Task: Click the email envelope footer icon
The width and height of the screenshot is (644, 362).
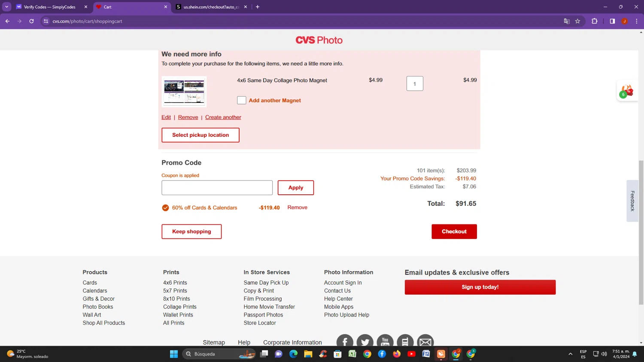Action: pyautogui.click(x=425, y=342)
